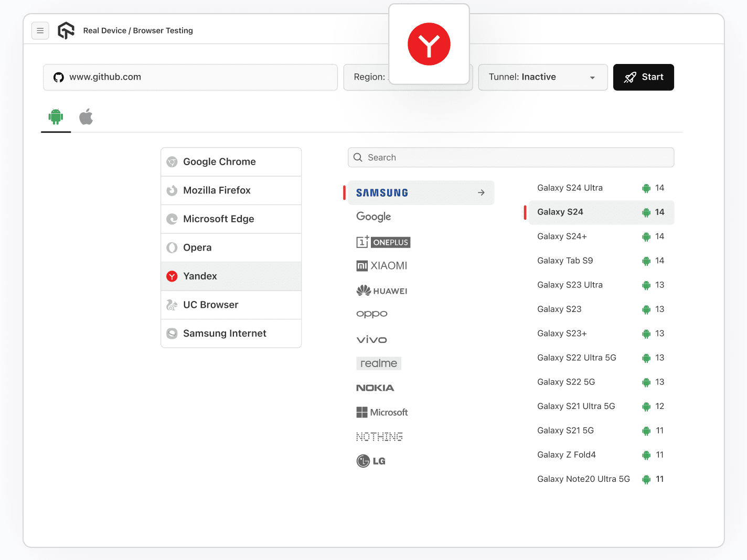Screen dimensions: 747x560
Task: Select the Google Chrome browser icon
Action: click(x=172, y=161)
